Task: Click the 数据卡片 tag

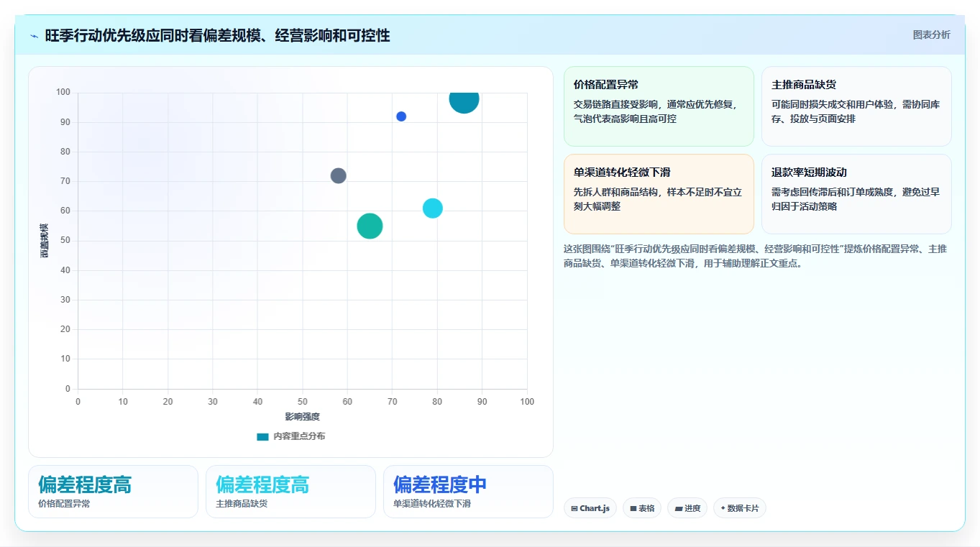Action: tap(740, 508)
